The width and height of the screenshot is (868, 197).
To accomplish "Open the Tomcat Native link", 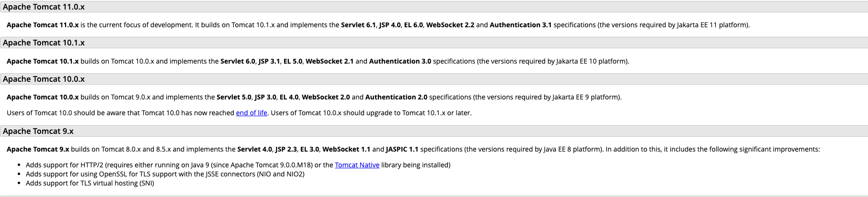I will pos(357,165).
